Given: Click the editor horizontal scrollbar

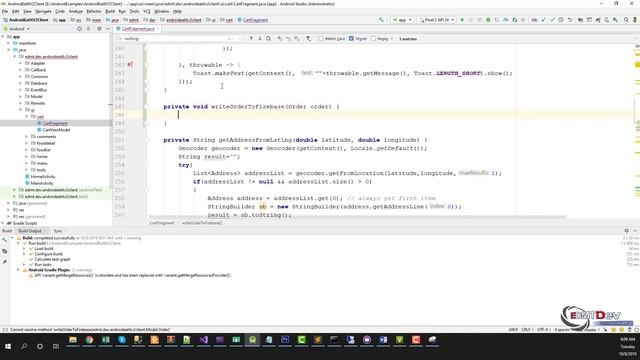Looking at the screenshot, I should (357, 217).
